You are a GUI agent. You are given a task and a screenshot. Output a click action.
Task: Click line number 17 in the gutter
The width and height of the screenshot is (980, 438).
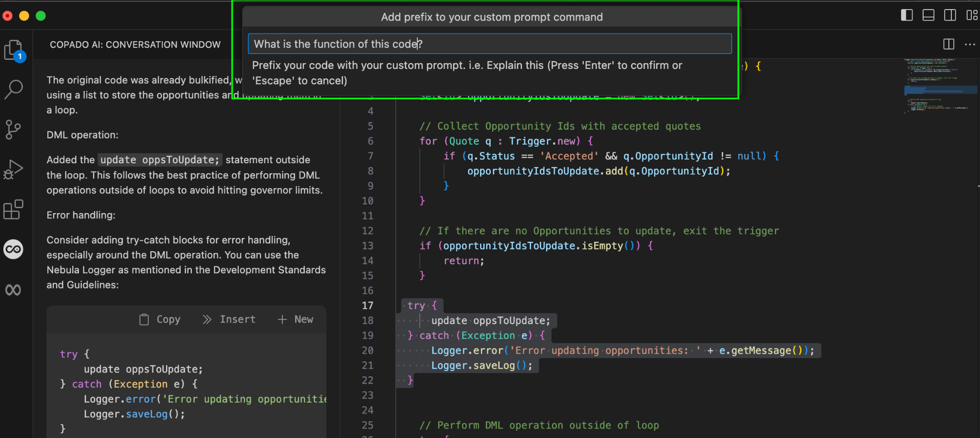(x=367, y=305)
